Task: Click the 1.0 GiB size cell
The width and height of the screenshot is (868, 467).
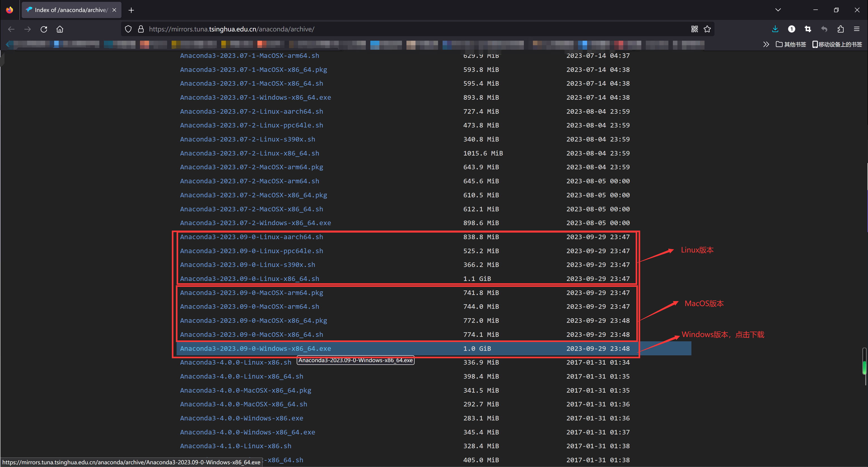Action: click(x=477, y=349)
